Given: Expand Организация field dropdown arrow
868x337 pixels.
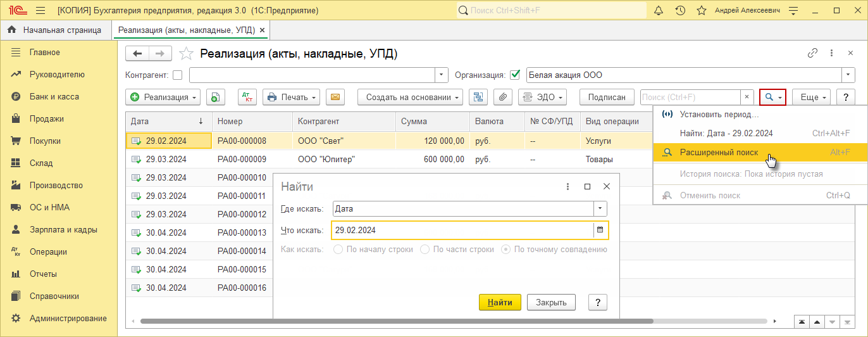Looking at the screenshot, I should click(848, 75).
